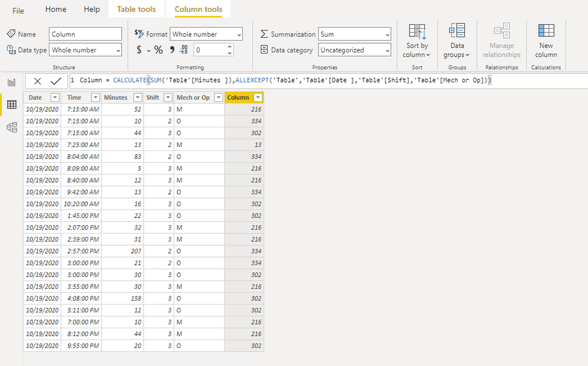588x366 pixels.
Task: Click the Minutes cell showing 207
Action: [x=122, y=251]
